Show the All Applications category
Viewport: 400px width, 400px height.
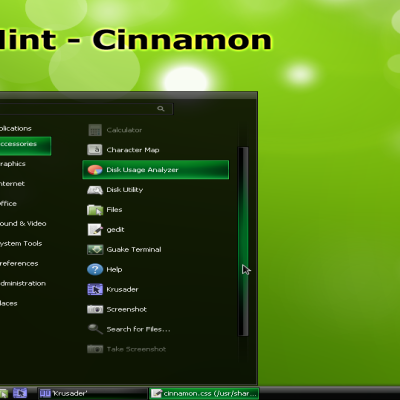point(16,129)
